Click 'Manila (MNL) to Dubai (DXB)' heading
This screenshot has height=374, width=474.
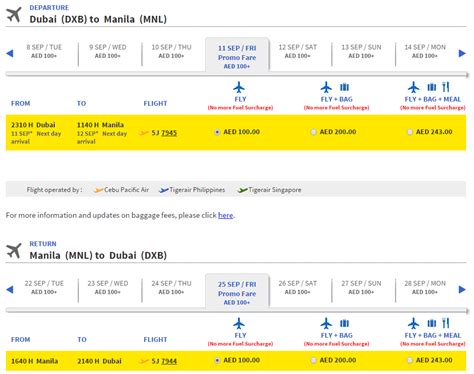pyautogui.click(x=98, y=256)
